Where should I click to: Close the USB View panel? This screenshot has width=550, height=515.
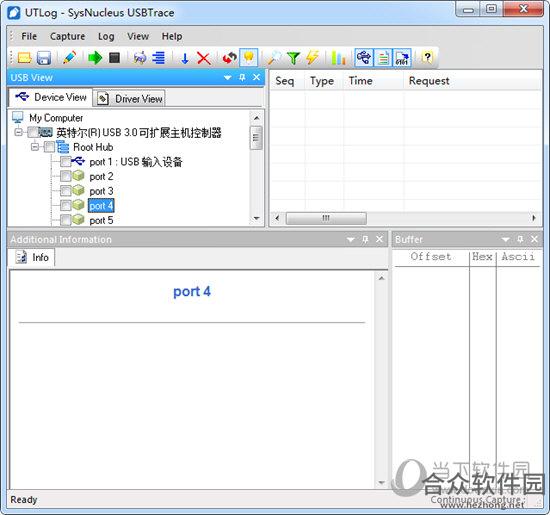(x=256, y=77)
